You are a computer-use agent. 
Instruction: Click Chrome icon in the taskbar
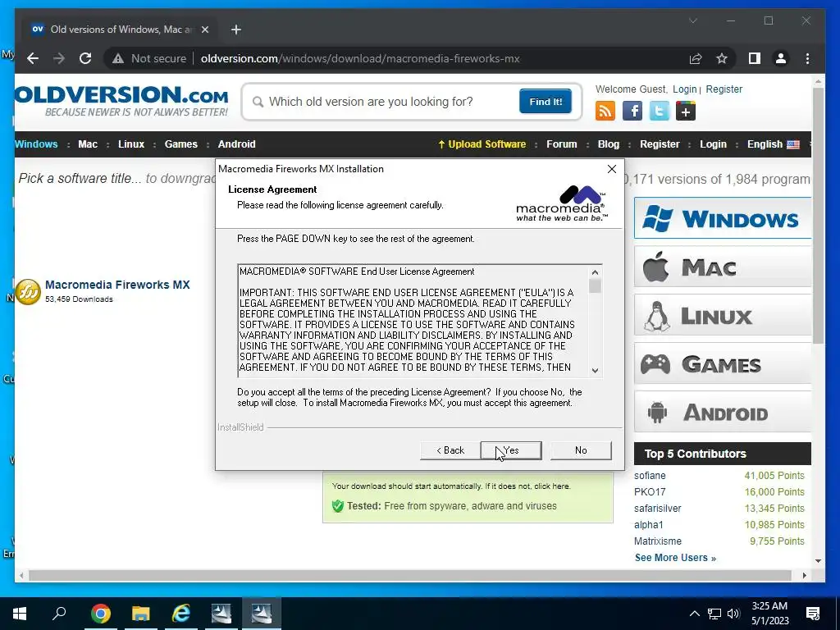[100, 614]
